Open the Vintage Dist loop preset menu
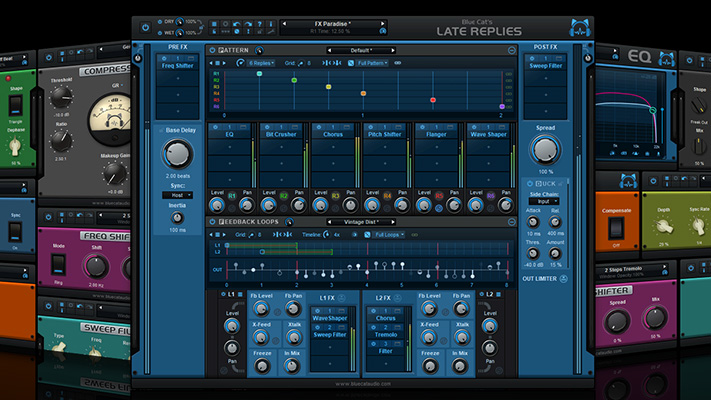Screen dimensions: 711x400 coord(358,221)
